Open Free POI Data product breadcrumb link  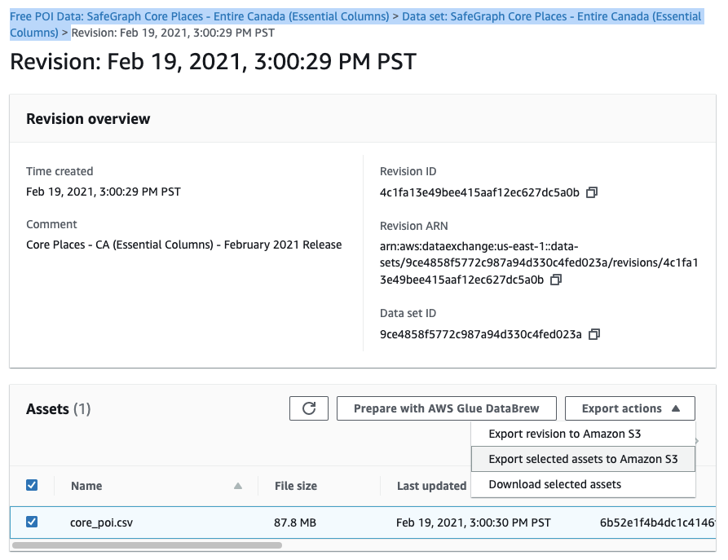[x=199, y=16]
